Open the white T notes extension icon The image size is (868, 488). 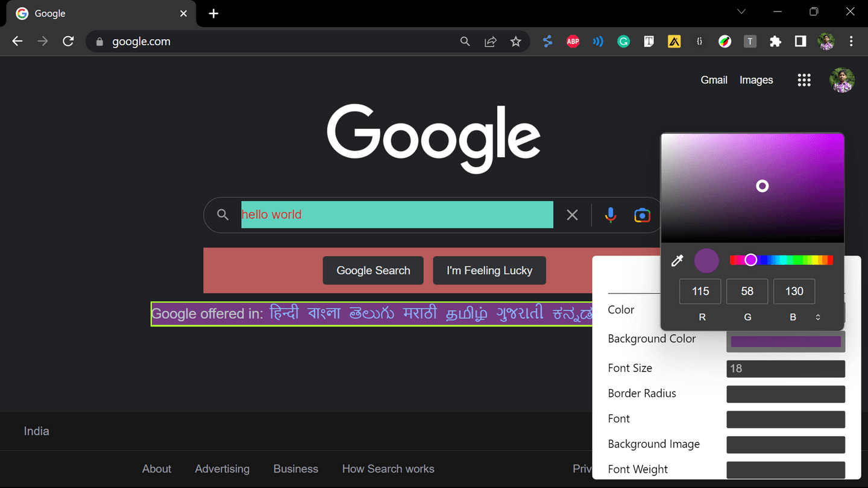coord(649,42)
